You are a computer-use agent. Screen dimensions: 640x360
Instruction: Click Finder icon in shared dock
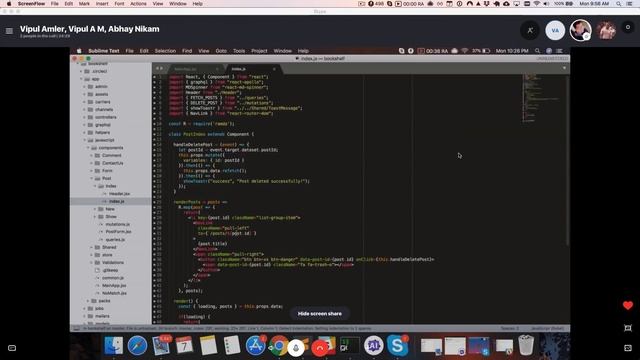113,345
